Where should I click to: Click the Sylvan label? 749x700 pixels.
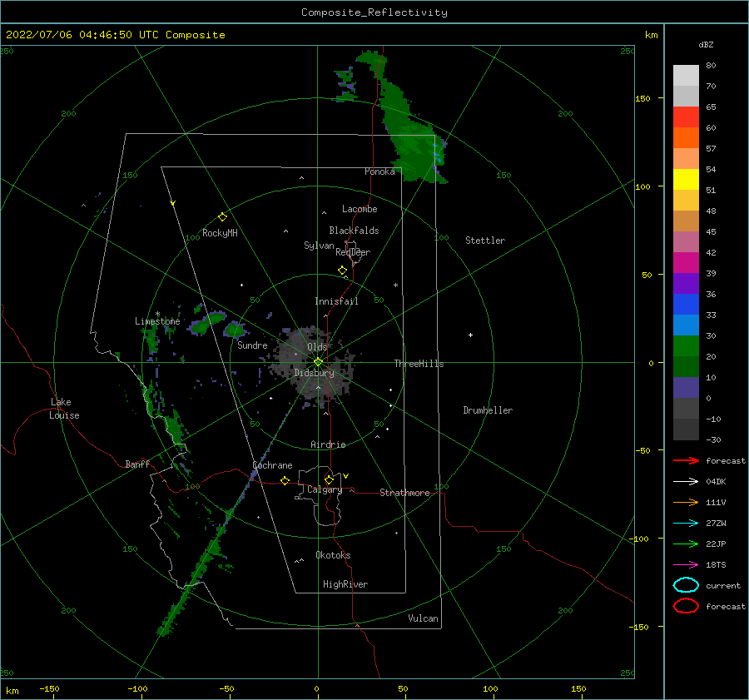tap(319, 246)
